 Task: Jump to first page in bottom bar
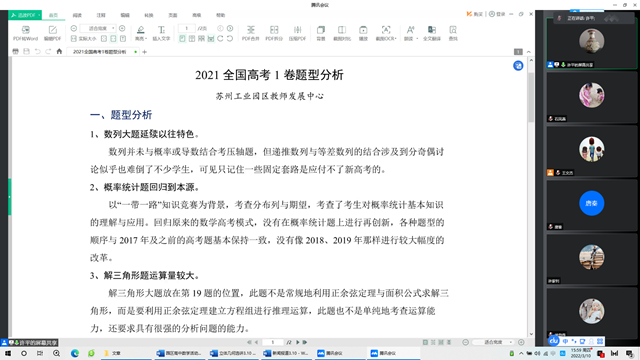click(x=249, y=342)
